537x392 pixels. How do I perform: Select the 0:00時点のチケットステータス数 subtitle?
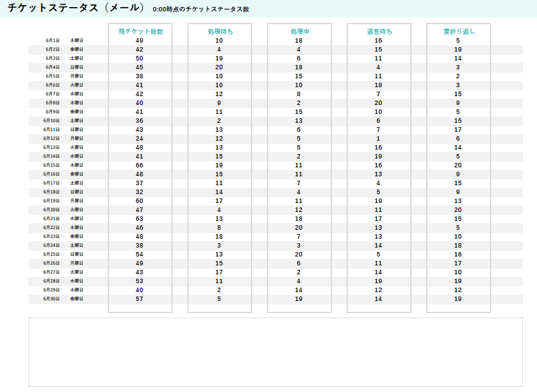201,10
